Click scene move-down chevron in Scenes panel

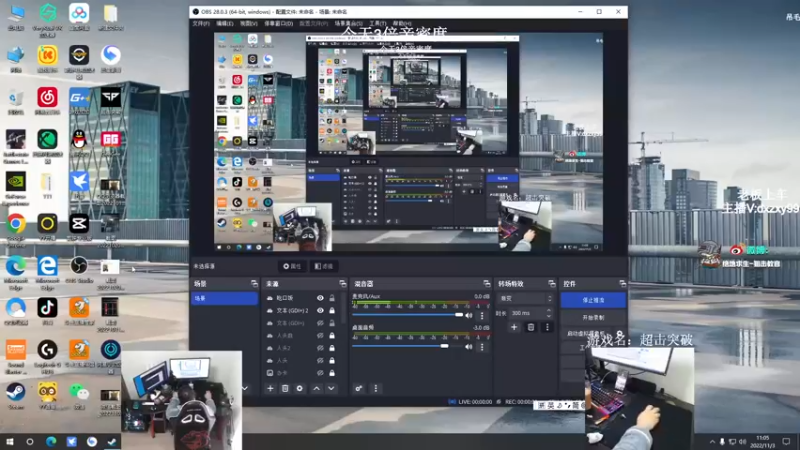245,388
